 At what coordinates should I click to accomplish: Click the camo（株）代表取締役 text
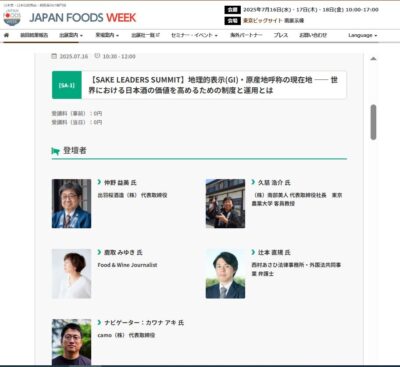point(126,335)
